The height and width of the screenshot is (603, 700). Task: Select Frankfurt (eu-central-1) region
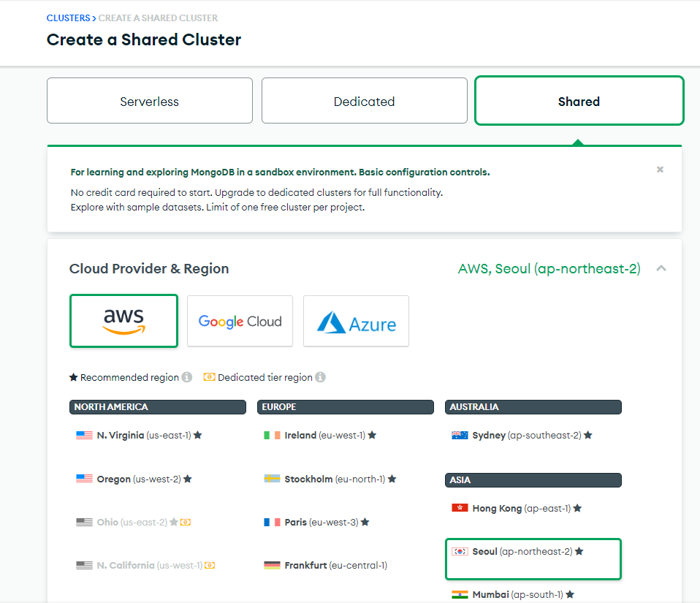click(325, 566)
